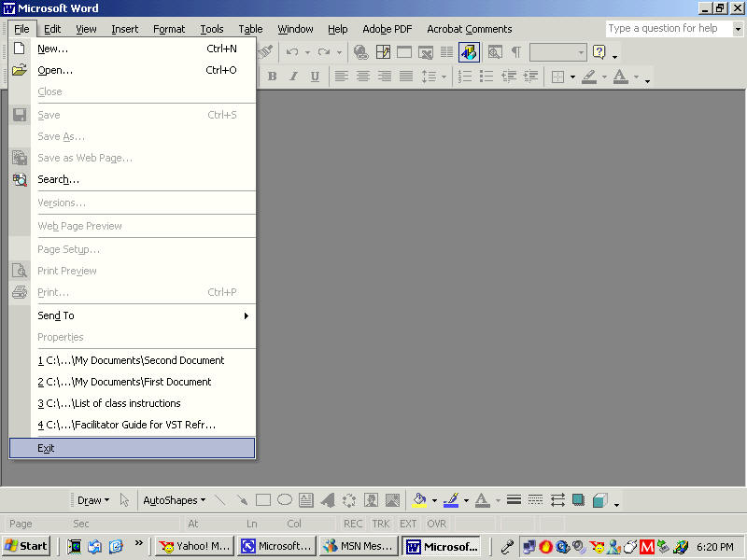Insert Clip Art from Drawing toolbar

(371, 500)
